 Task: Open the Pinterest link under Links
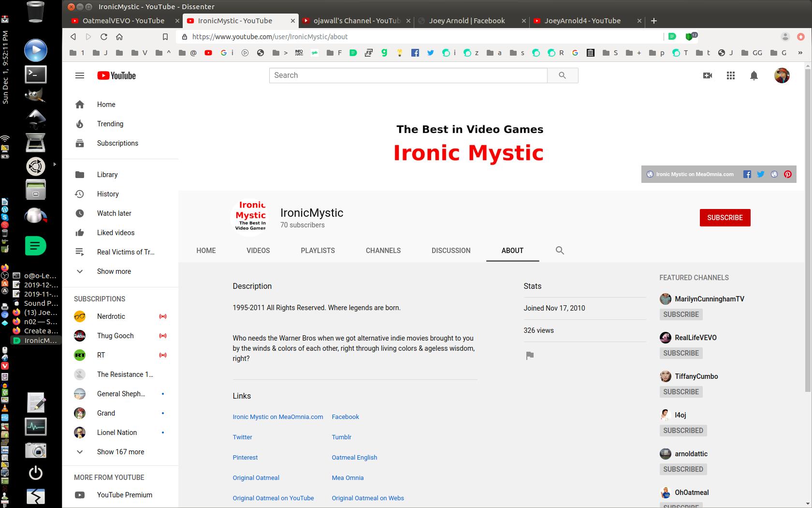pos(245,458)
